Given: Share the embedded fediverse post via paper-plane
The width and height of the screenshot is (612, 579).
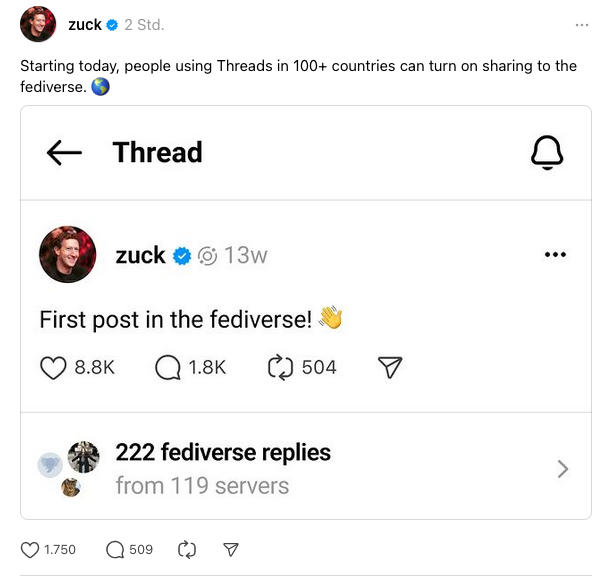Looking at the screenshot, I should click(x=390, y=368).
